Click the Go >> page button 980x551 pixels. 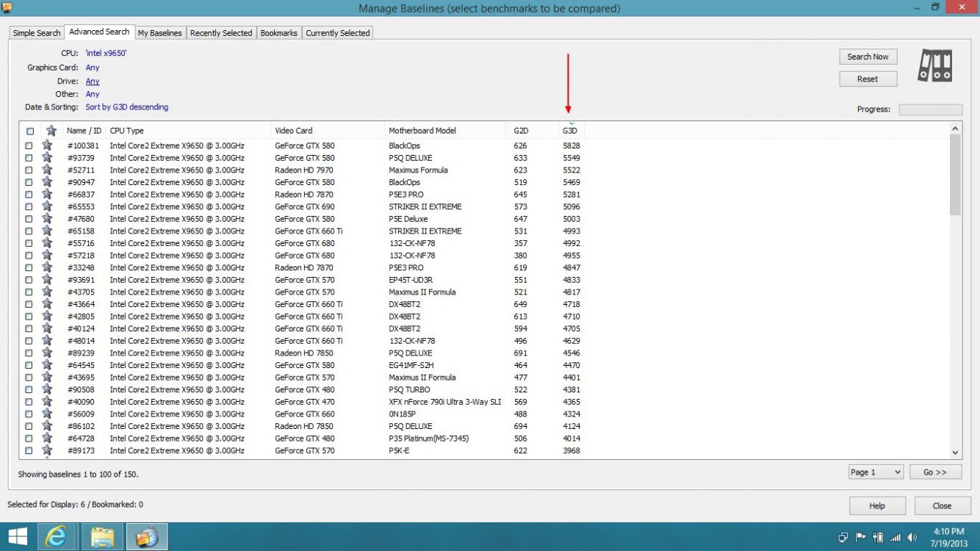coord(935,472)
